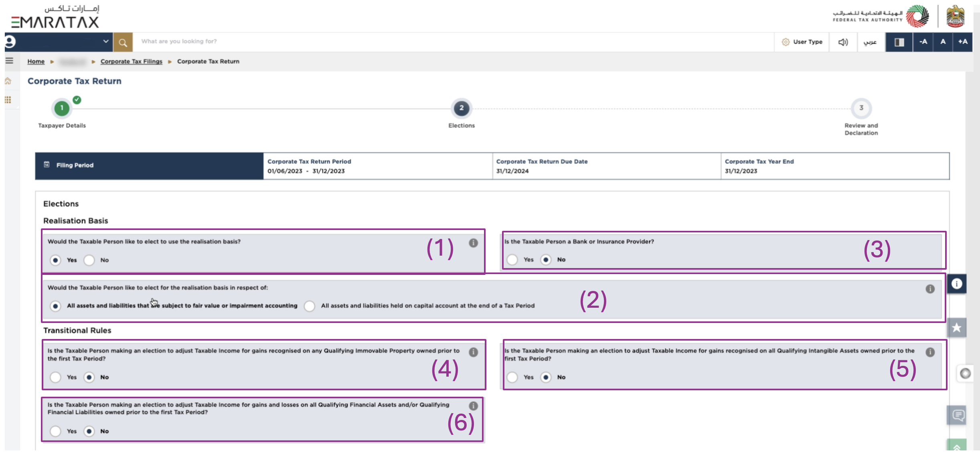Click info icon for realisation basis question
The height and width of the screenshot is (452, 980).
tap(473, 243)
